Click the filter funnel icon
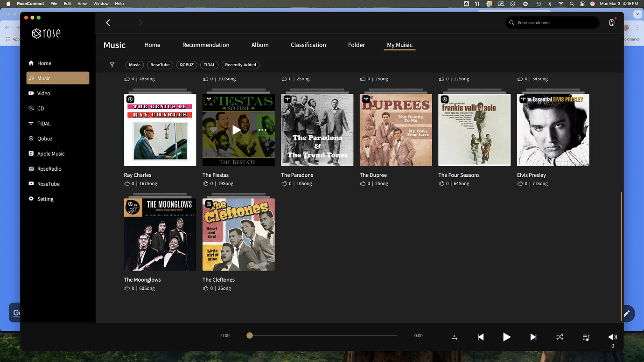Screen dimensions: 644x362 pyautogui.click(x=112, y=65)
